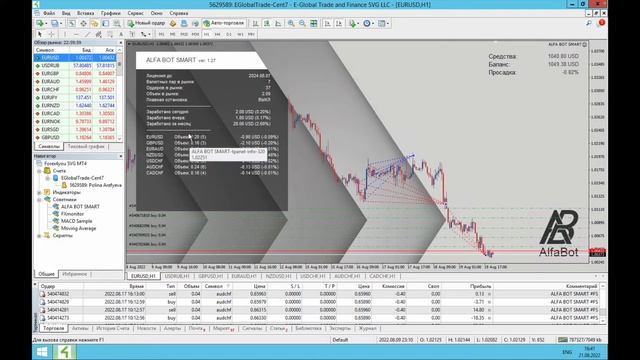Toggle the Auto Scroll chart icon
The height and width of the screenshot is (360, 640).
click(x=327, y=23)
